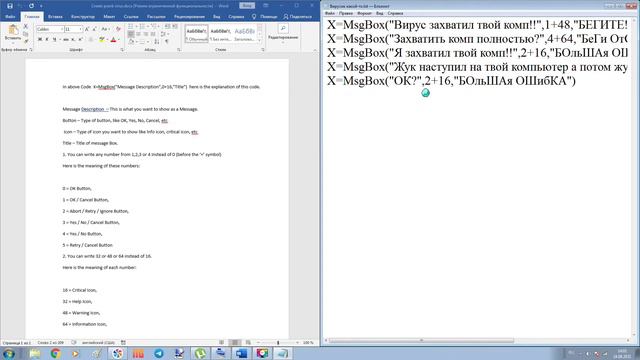Viewport: 640px width, 360px height.
Task: Open the Line spacing dropdown
Action: (x=164, y=34)
